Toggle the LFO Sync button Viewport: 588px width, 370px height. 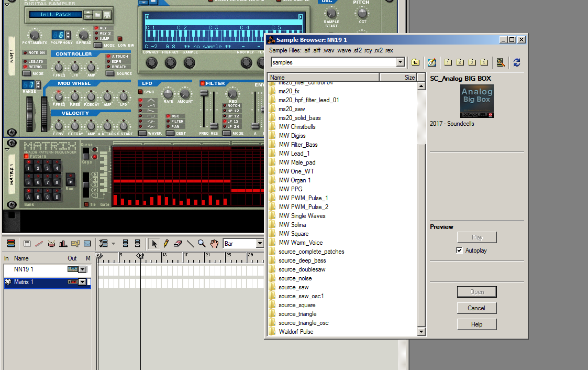pos(140,92)
